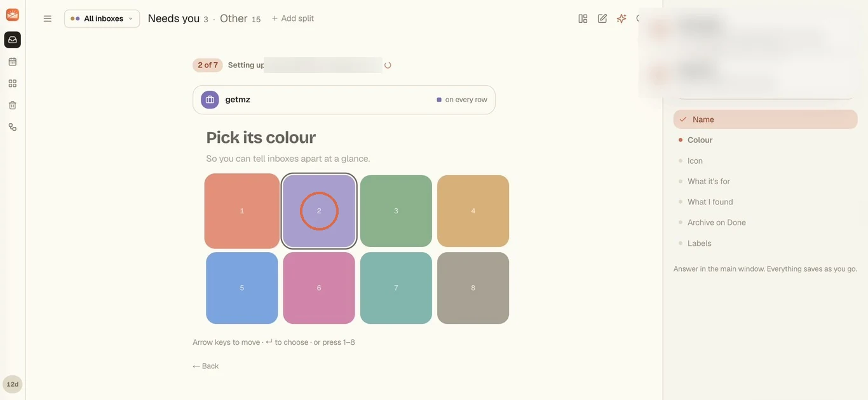Pick colour swatch 4 tan orange
868x400 pixels.
[x=473, y=211]
